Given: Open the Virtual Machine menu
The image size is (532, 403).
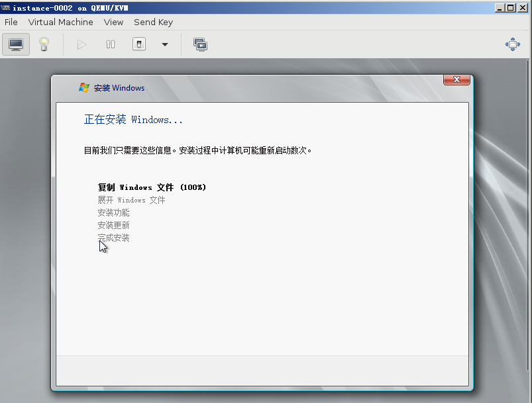Looking at the screenshot, I should [x=60, y=22].
